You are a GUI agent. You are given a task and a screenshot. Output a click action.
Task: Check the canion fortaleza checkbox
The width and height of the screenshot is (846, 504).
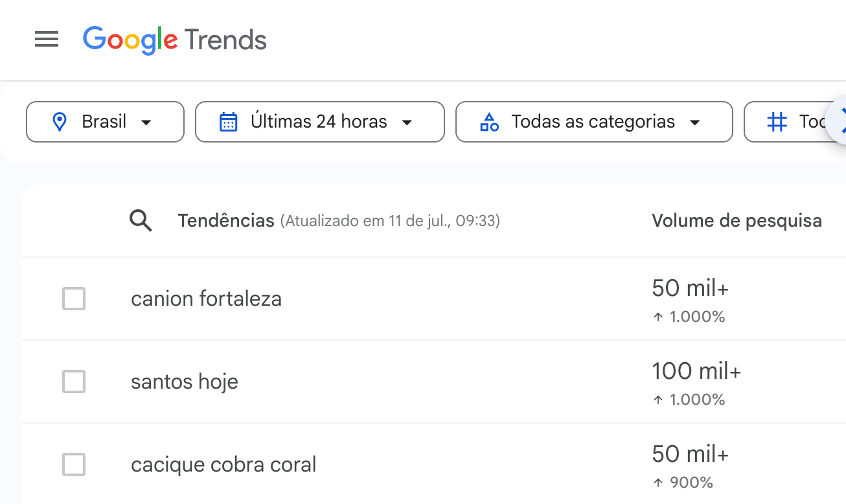point(74,299)
